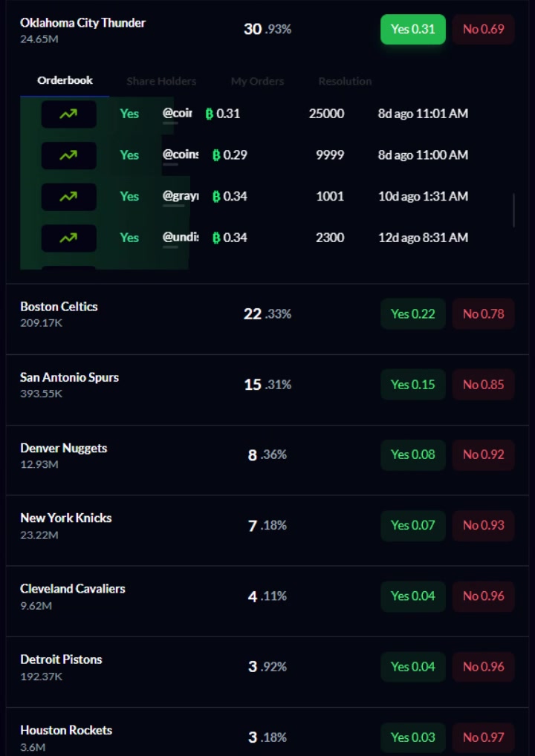Select No 0.85 for San Antonio Spurs
535x756 pixels.
483,384
